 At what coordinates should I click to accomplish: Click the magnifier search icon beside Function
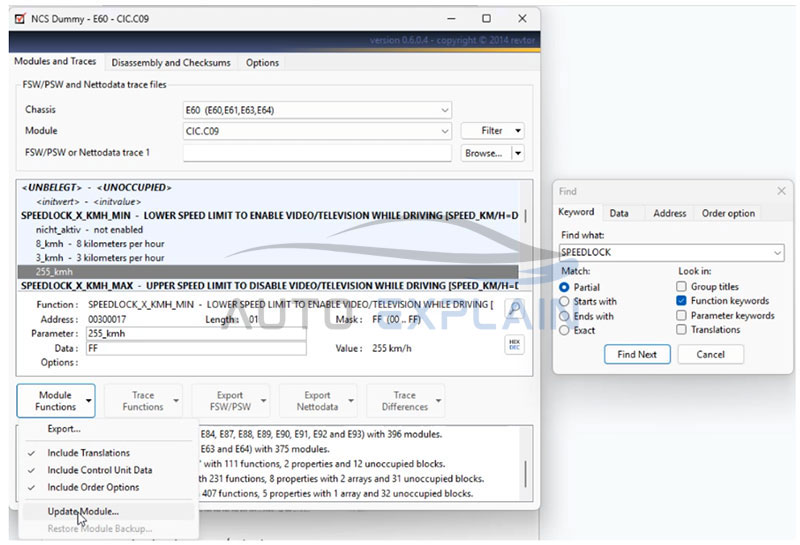pos(514,308)
